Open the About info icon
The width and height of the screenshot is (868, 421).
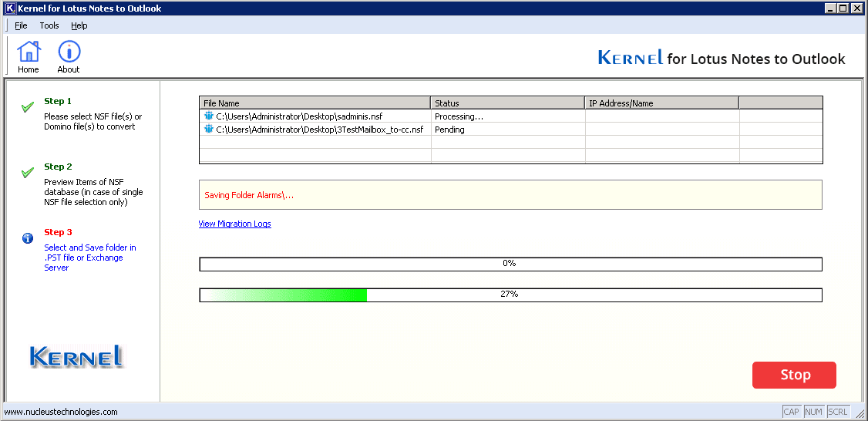coord(69,56)
